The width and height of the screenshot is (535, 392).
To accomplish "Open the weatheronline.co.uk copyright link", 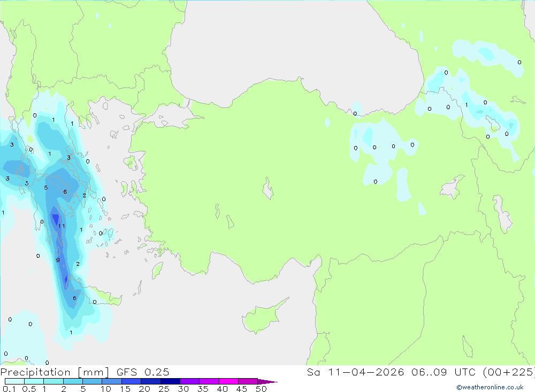I will point(490,387).
